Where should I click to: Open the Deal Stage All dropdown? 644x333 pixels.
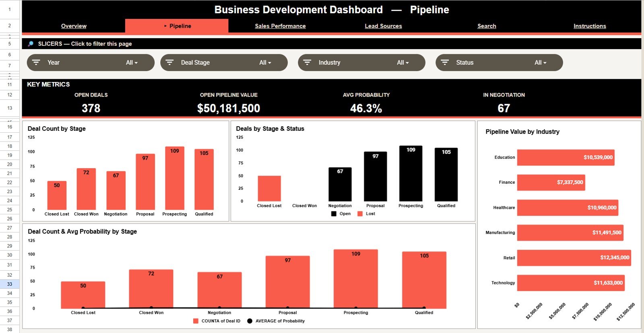coord(265,62)
